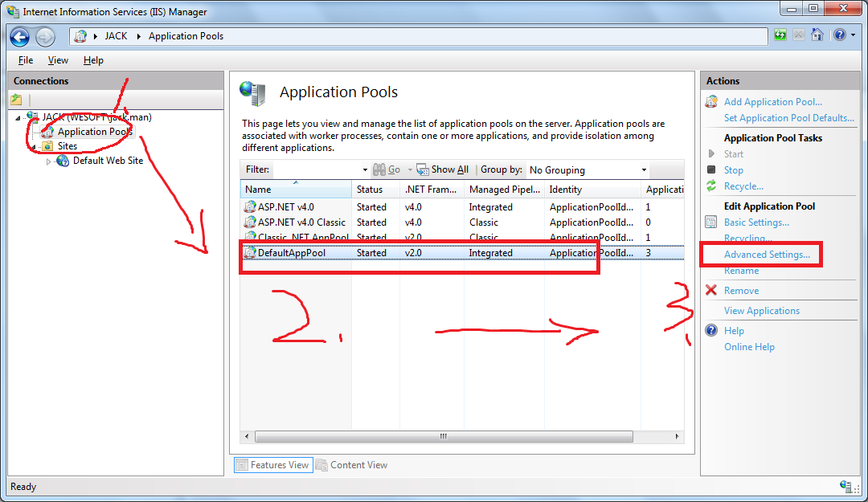The height and width of the screenshot is (502, 868).
Task: Open the Filter dropdown arrow
Action: 365,170
